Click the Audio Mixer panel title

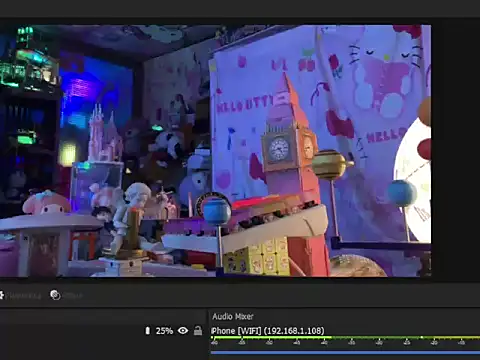[x=233, y=316]
